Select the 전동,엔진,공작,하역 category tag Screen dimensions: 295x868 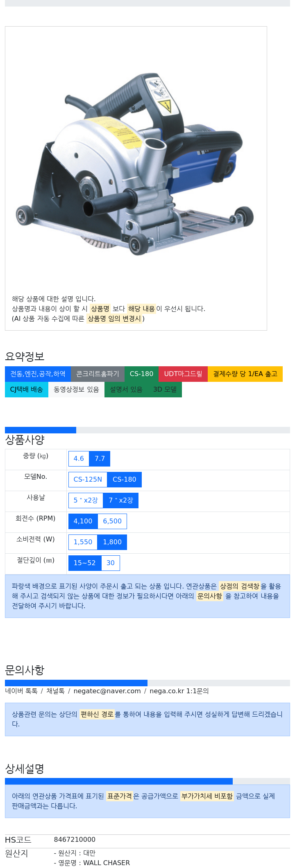pos(38,374)
